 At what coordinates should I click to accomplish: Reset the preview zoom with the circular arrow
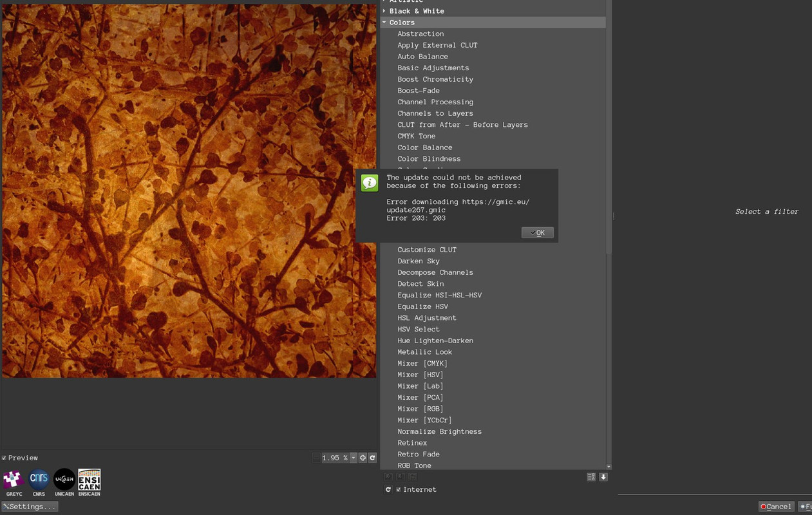click(x=372, y=458)
